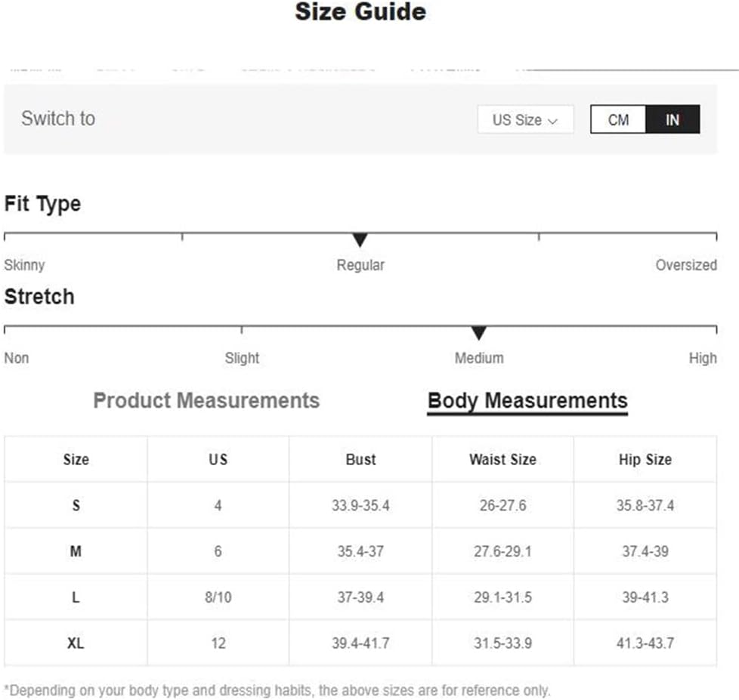The image size is (739, 700).
Task: Switch units to IN
Action: point(673,119)
